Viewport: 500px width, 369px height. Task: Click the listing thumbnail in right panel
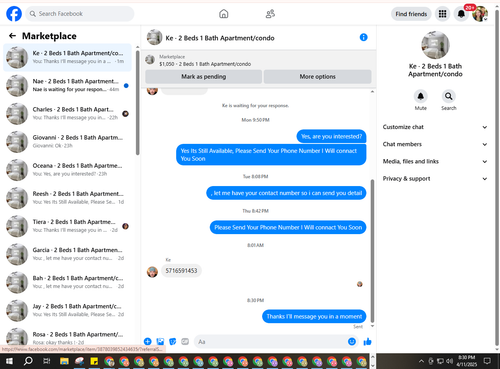coord(435,45)
